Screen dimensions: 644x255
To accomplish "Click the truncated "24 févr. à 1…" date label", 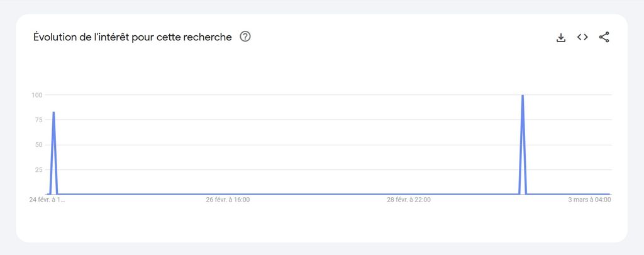I will [x=47, y=200].
